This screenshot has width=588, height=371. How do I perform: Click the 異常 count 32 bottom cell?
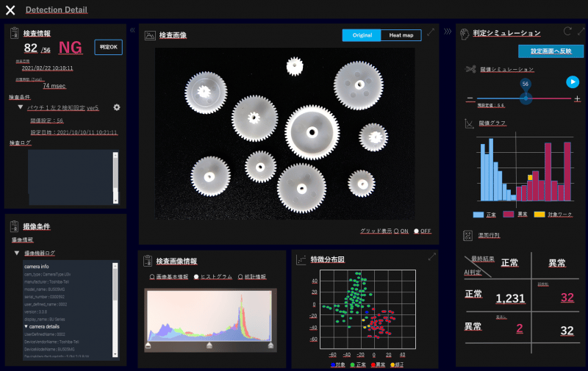pos(567,331)
